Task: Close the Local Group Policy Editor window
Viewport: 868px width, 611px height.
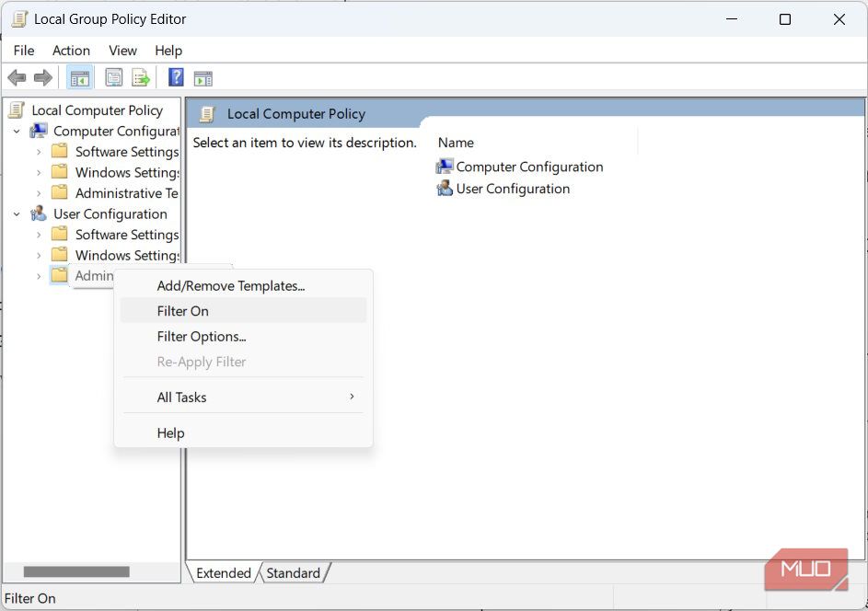Action: coord(839,18)
